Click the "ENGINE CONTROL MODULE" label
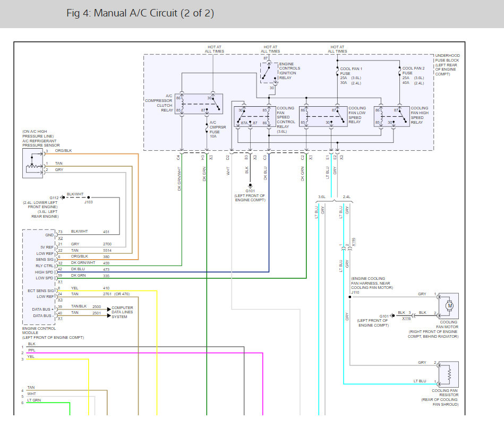Image resolution: width=504 pixels, height=436 pixels. point(39,331)
